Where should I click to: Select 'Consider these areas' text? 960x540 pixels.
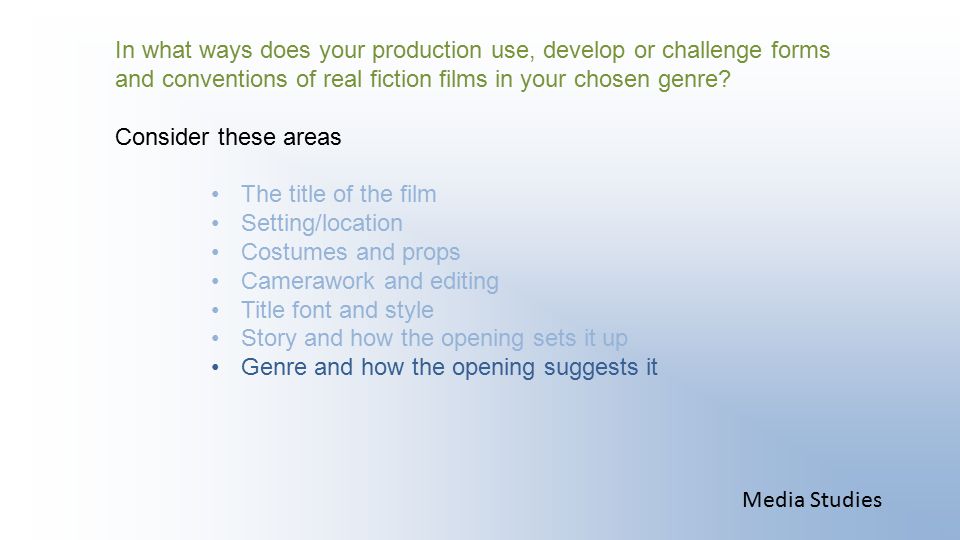[228, 137]
